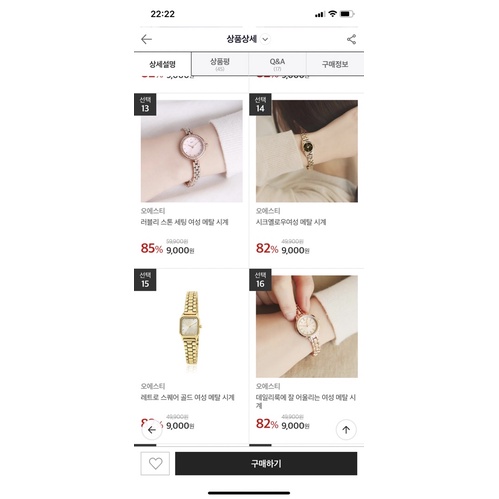
Task: Tap the 선택 16 label badge
Action: click(x=260, y=280)
